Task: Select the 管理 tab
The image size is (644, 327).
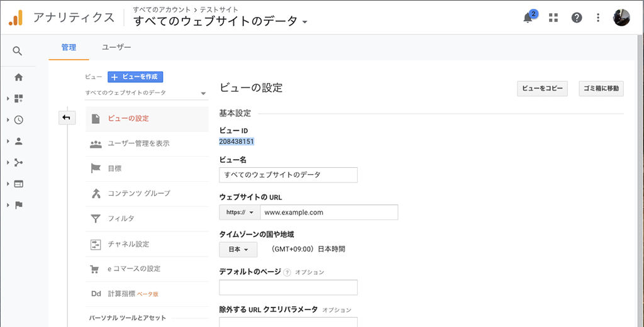Action: [69, 48]
